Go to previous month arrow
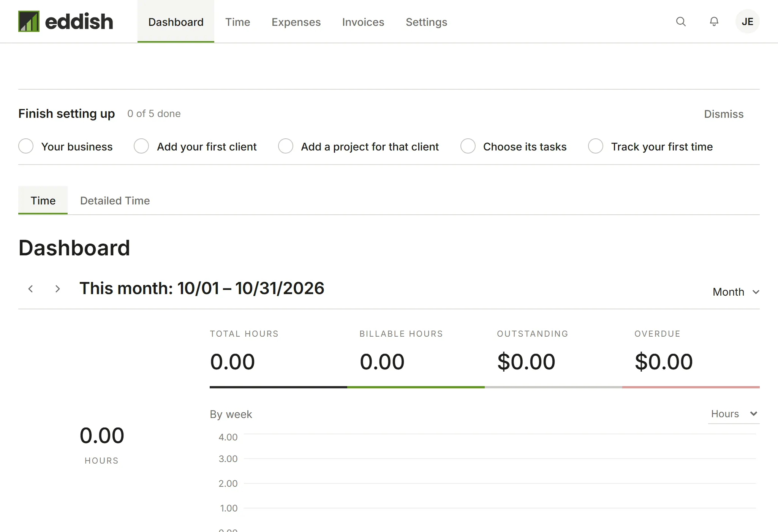Screen dimensions: 778x532 click(x=31, y=289)
